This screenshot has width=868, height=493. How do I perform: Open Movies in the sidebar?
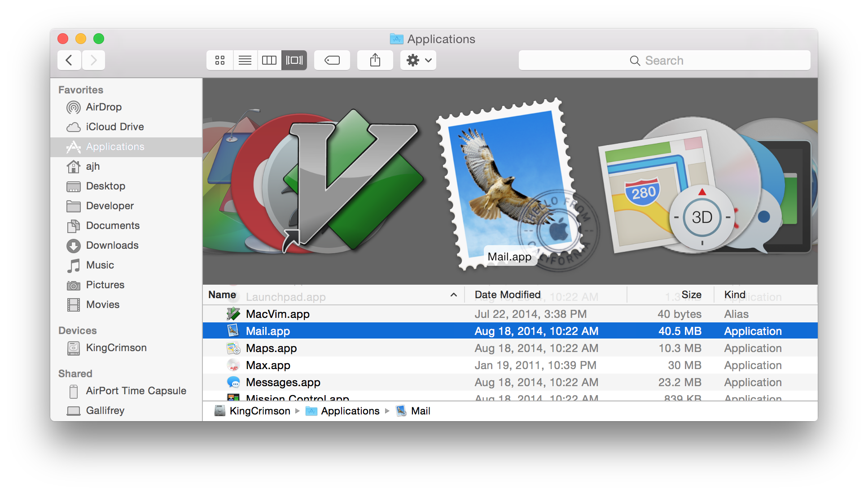[x=126, y=305]
